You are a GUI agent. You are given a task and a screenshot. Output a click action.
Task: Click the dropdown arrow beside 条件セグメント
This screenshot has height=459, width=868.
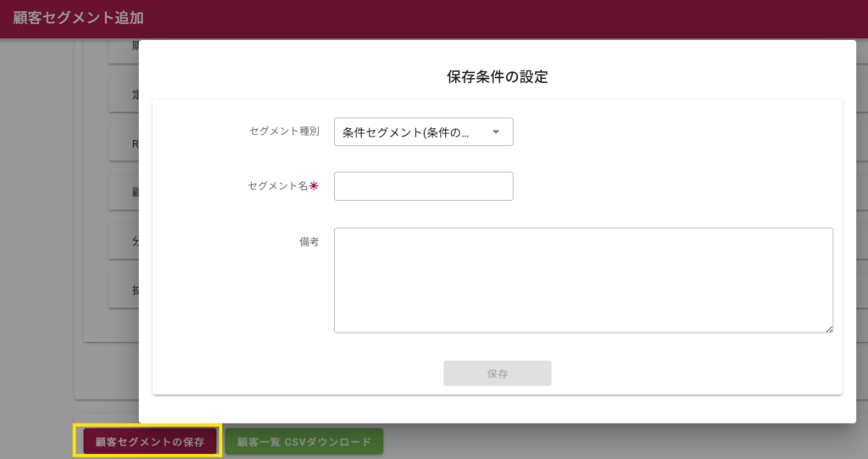tap(496, 132)
